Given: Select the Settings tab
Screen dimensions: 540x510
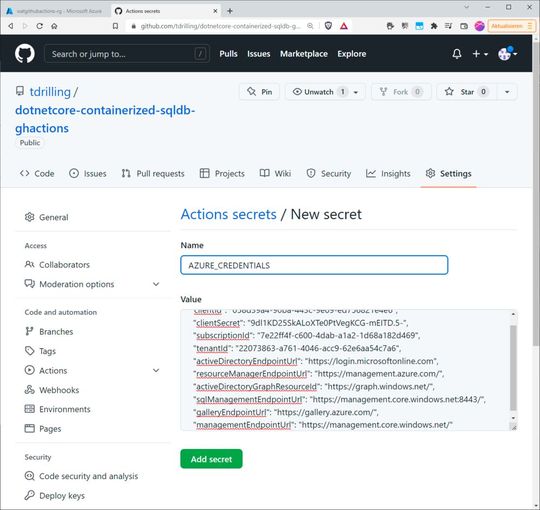Looking at the screenshot, I should click(x=448, y=174).
